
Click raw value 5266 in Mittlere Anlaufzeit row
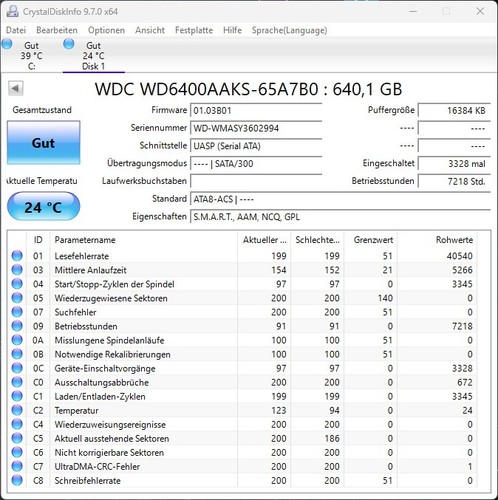pos(462,270)
